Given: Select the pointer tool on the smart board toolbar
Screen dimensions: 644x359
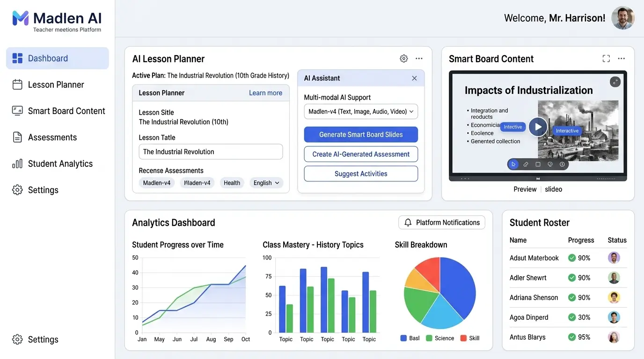Looking at the screenshot, I should (513, 164).
